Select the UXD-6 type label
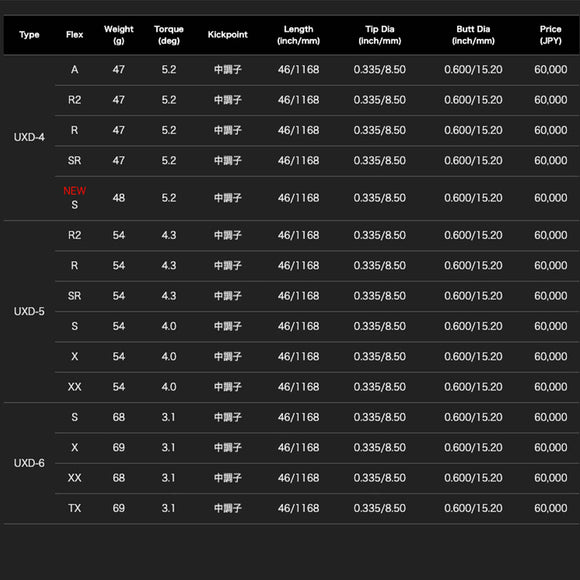Screen dimensions: 580x580 [x=29, y=463]
